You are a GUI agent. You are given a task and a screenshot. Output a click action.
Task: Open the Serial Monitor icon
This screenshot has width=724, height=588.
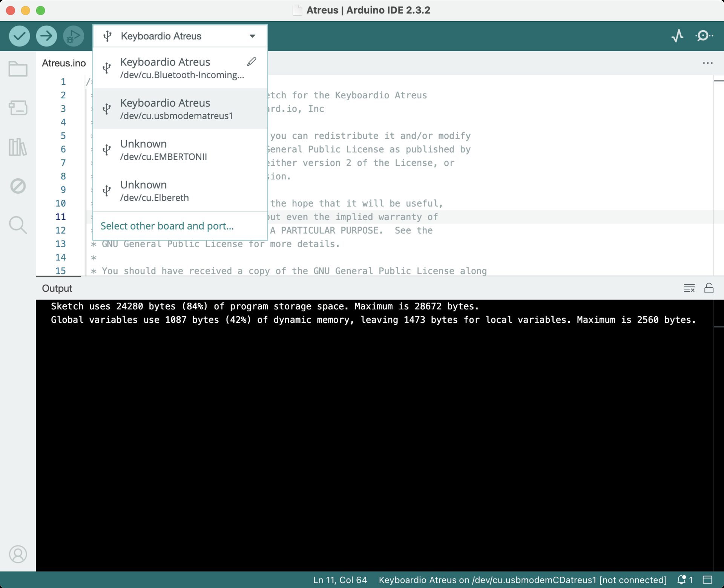click(704, 36)
